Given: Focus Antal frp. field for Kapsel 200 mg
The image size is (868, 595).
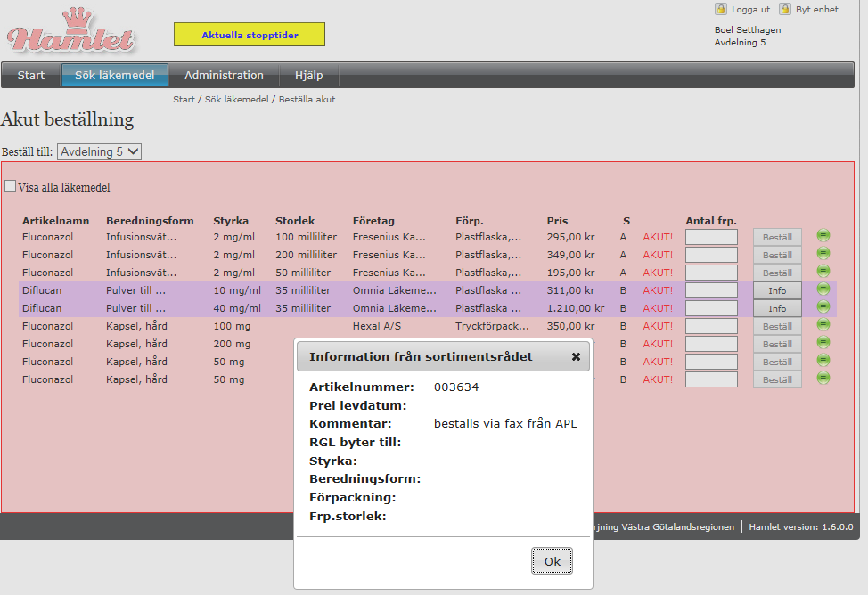Looking at the screenshot, I should point(711,343).
